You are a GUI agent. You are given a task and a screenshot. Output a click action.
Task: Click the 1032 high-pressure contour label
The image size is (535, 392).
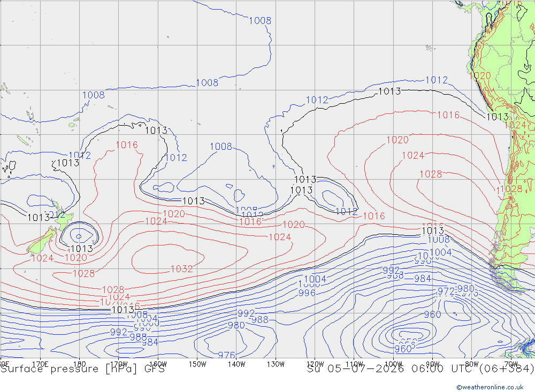point(181,269)
